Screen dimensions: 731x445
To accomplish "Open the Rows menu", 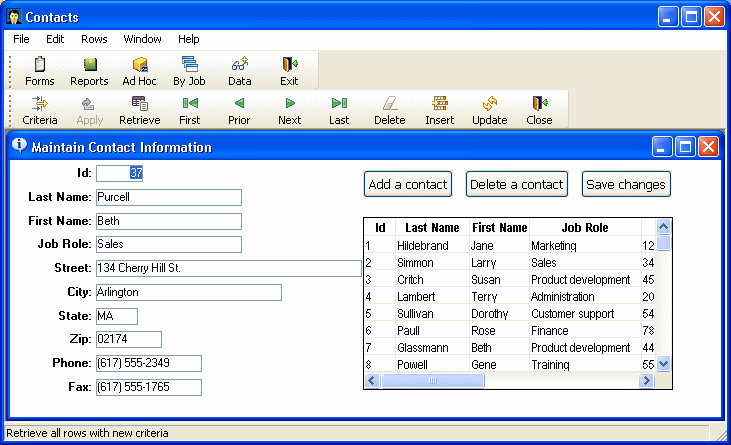I will point(94,39).
